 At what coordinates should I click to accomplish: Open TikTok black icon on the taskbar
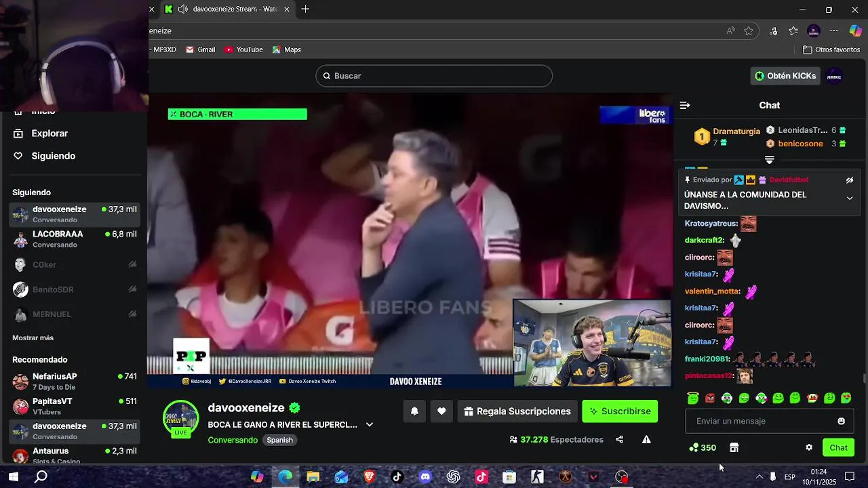(x=397, y=477)
